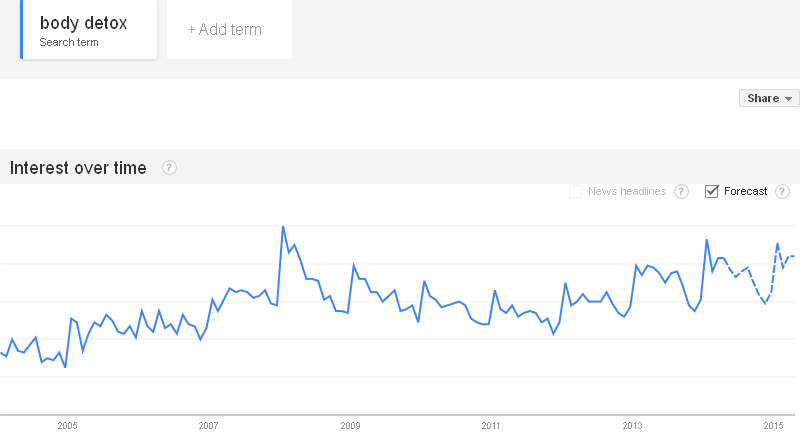Click the 2005 label on the time axis
801x439 pixels.
(67, 426)
